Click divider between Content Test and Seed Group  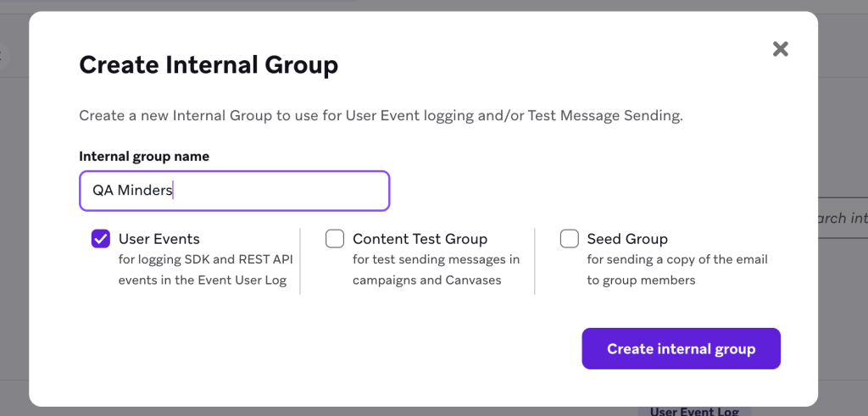click(535, 261)
